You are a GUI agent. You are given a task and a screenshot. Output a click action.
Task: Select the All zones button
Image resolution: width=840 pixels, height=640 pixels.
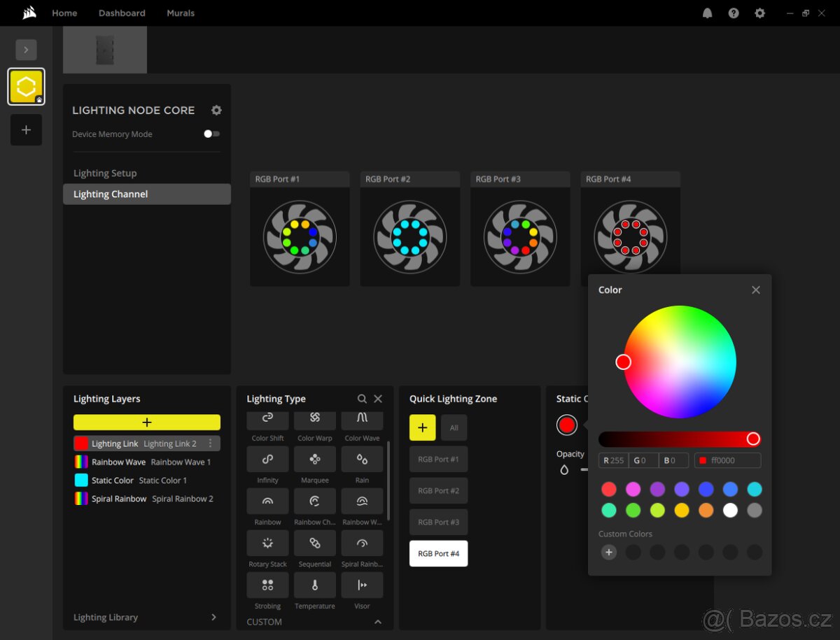click(x=454, y=428)
